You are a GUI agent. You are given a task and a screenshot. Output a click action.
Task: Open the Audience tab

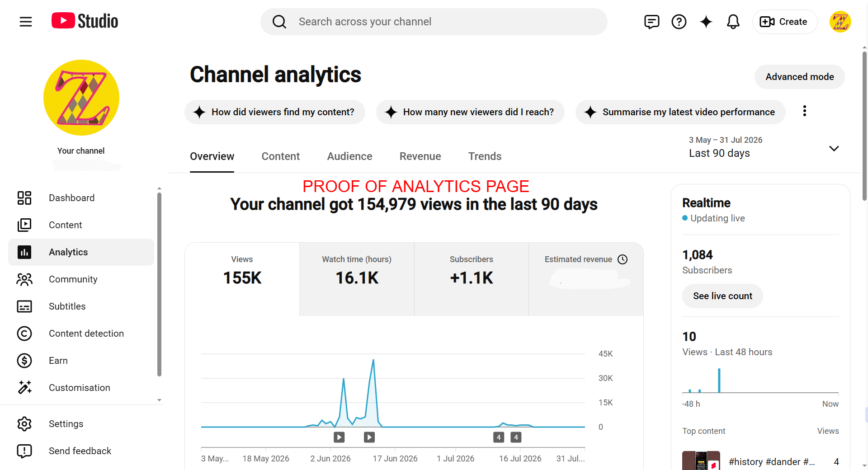(x=350, y=156)
